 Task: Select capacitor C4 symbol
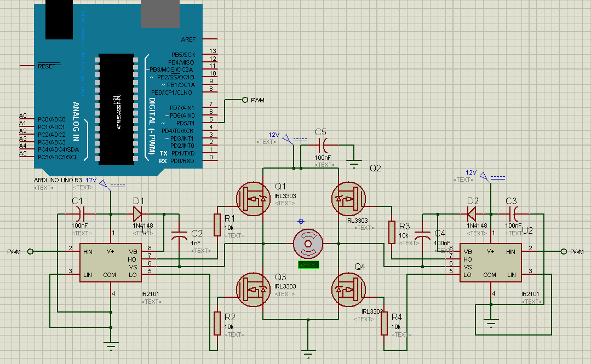422,236
